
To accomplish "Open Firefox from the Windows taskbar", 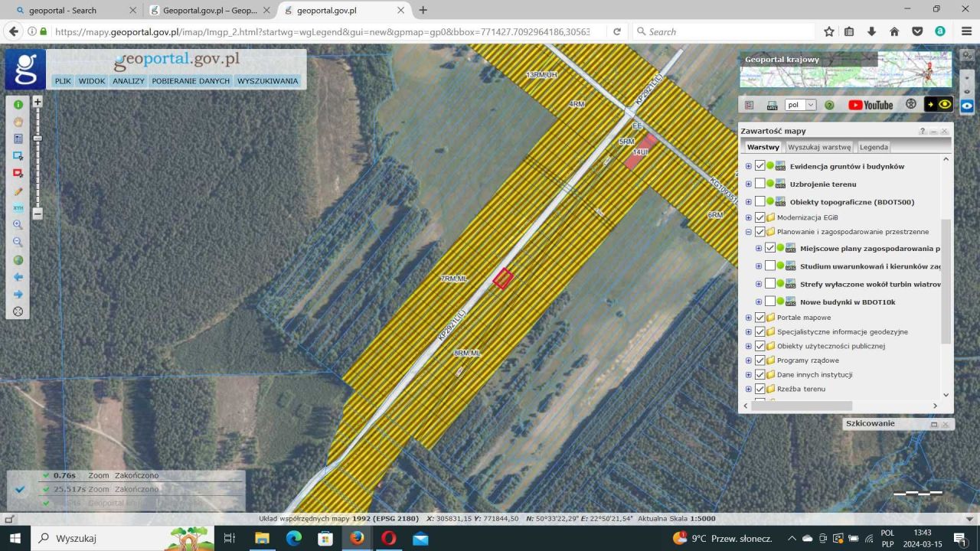I will 357,538.
